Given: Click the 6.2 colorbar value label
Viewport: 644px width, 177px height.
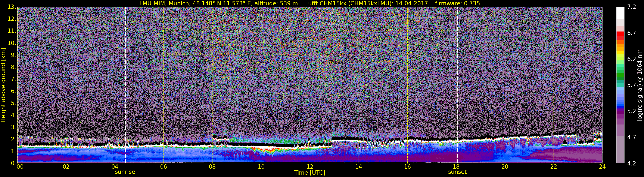Looking at the screenshot, I should [632, 59].
